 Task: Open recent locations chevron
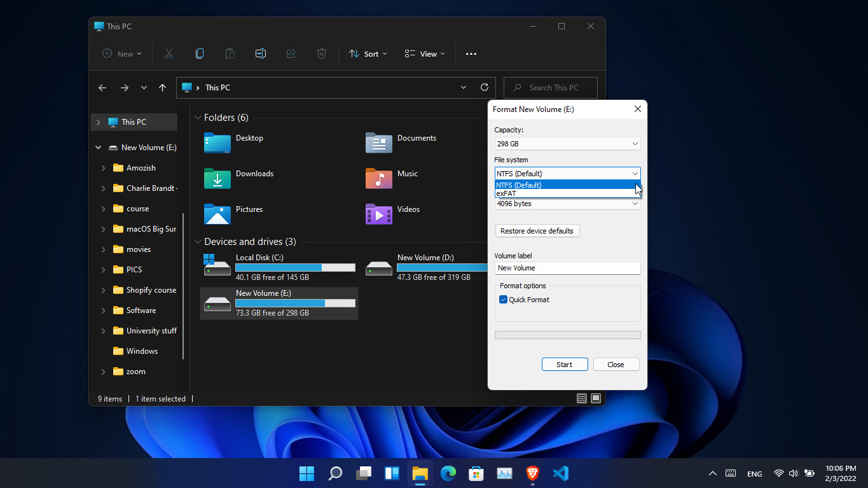click(144, 88)
